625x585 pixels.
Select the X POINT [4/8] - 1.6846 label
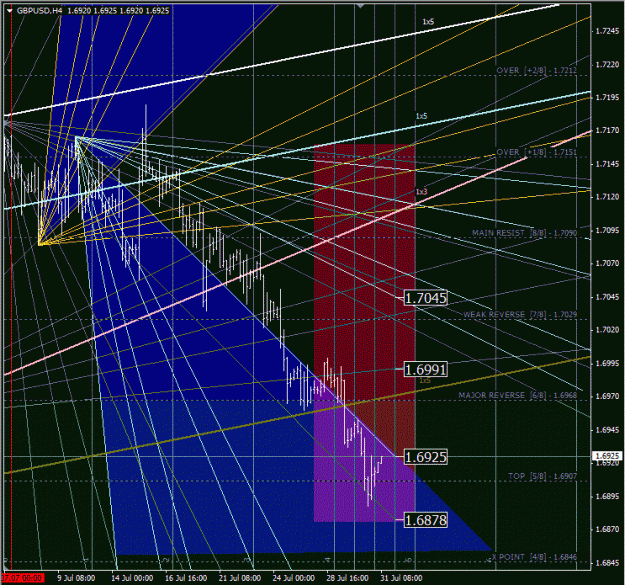click(x=534, y=557)
